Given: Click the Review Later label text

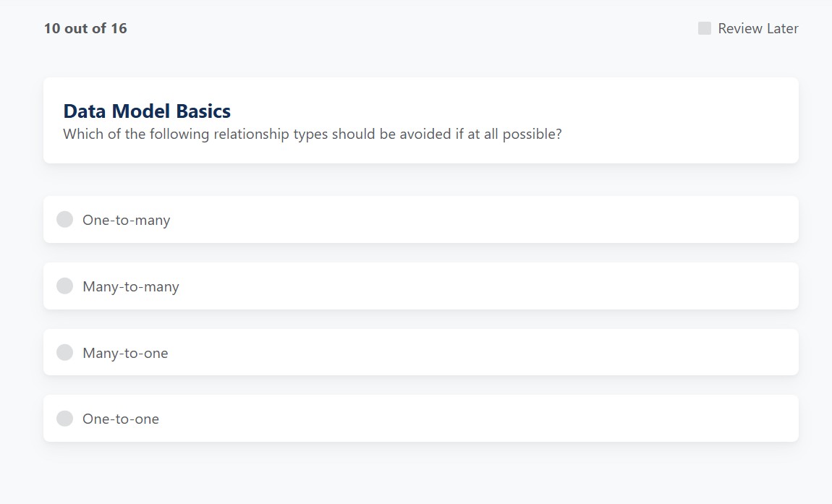Looking at the screenshot, I should pyautogui.click(x=757, y=28).
